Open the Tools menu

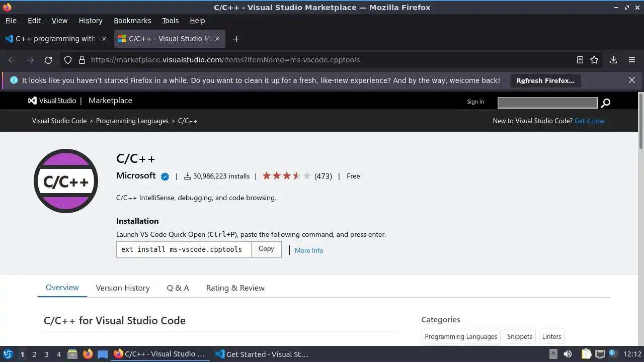pyautogui.click(x=170, y=21)
